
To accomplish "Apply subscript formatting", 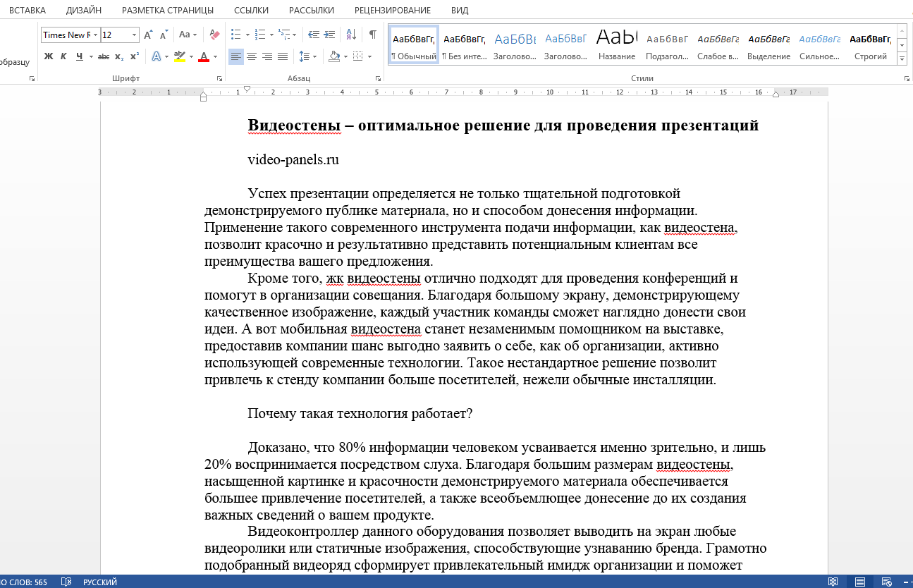I will tap(119, 56).
